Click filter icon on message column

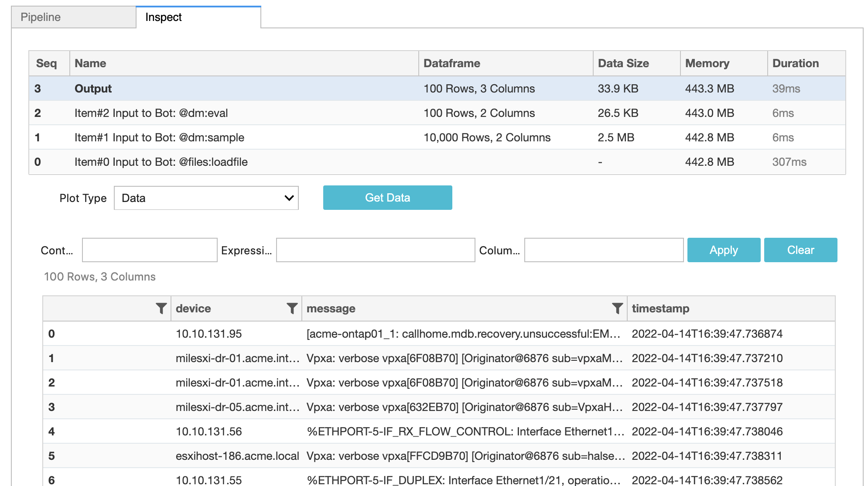click(x=617, y=308)
